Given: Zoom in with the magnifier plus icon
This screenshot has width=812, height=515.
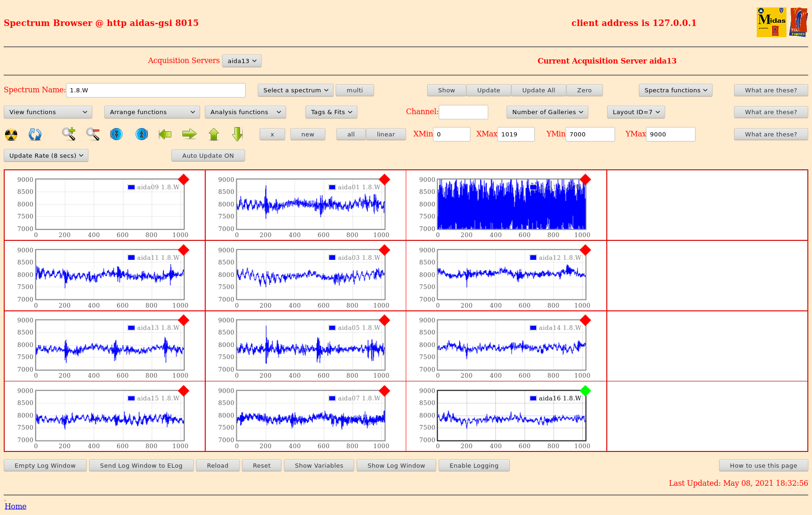Looking at the screenshot, I should pyautogui.click(x=69, y=134).
